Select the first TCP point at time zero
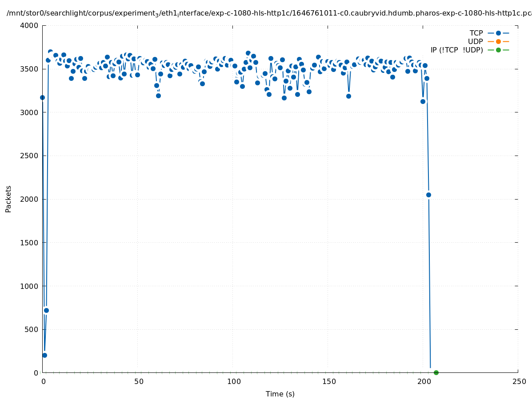The image size is (532, 400). (43, 97)
